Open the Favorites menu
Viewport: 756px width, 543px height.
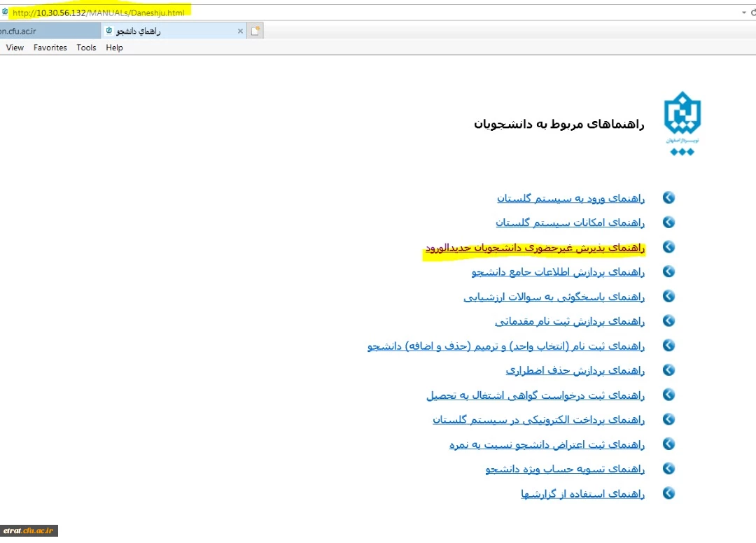tap(50, 48)
